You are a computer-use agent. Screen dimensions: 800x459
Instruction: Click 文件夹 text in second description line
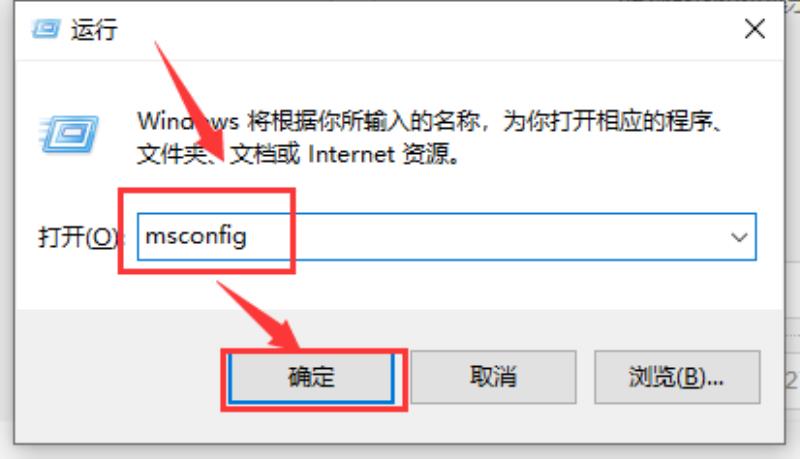(172, 154)
